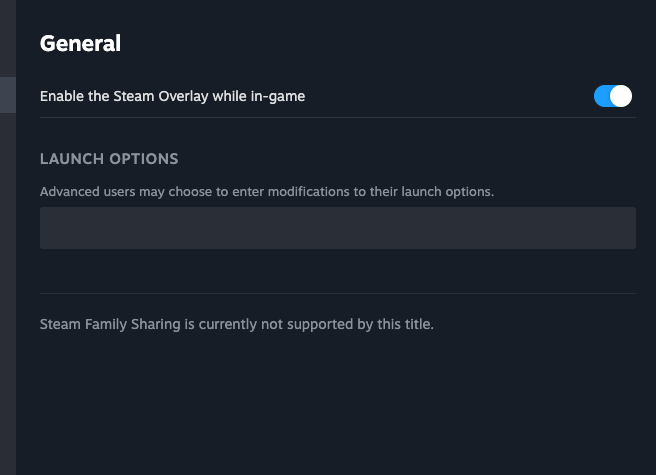The width and height of the screenshot is (656, 475).
Task: Click the Enable the Steam Overlay label
Action: [172, 97]
